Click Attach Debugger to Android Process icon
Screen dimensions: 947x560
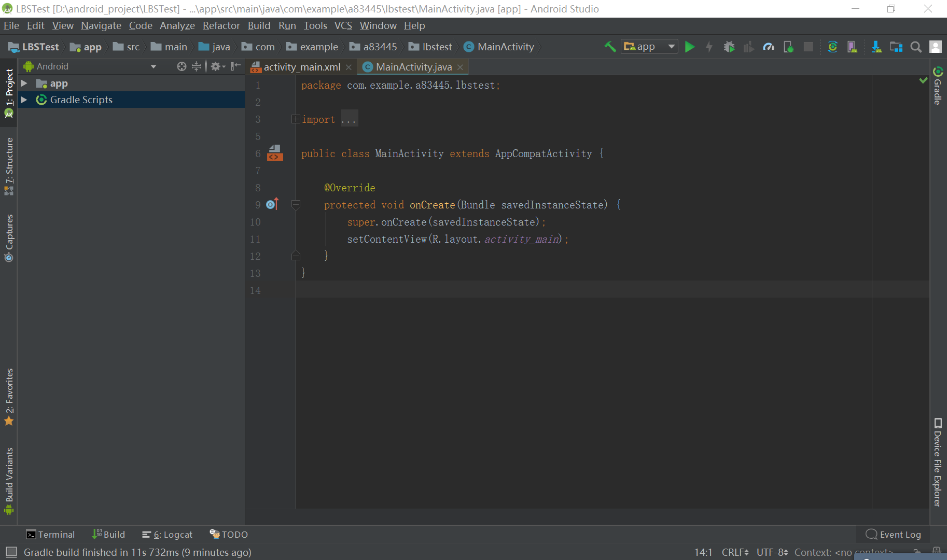pos(788,47)
